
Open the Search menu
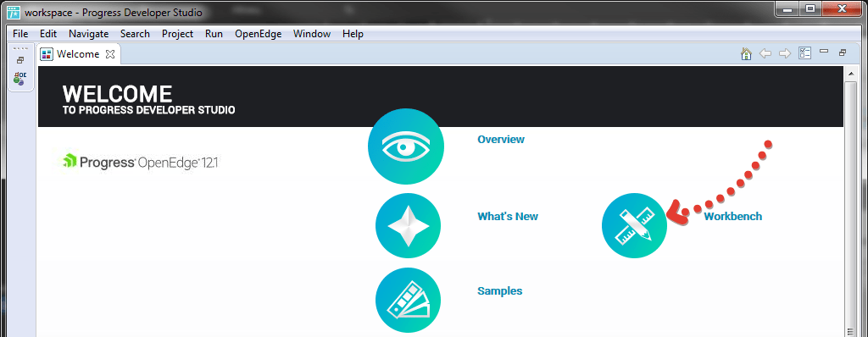(x=135, y=34)
